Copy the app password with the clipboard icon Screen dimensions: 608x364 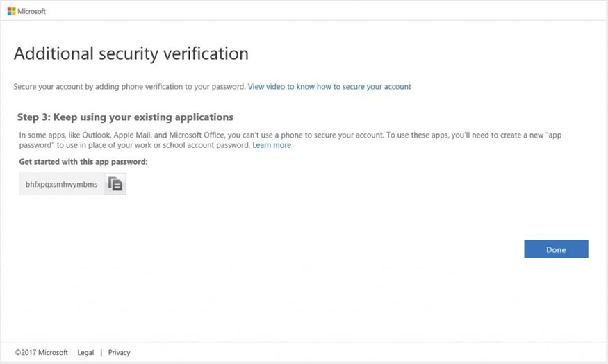tap(115, 184)
